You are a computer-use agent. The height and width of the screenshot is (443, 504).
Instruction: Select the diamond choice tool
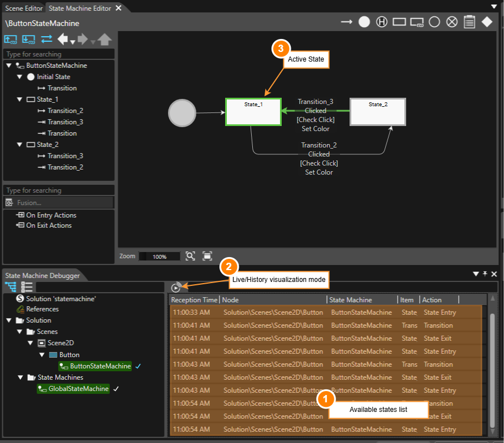486,22
